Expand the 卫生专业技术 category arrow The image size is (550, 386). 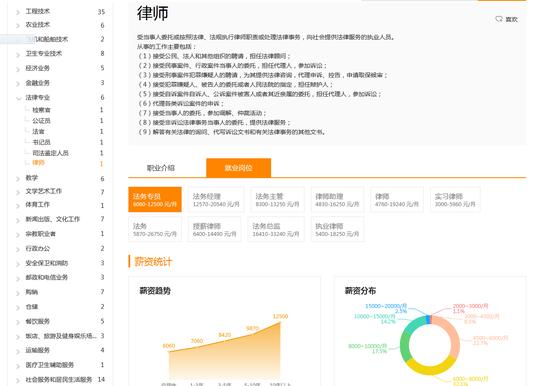[18, 54]
